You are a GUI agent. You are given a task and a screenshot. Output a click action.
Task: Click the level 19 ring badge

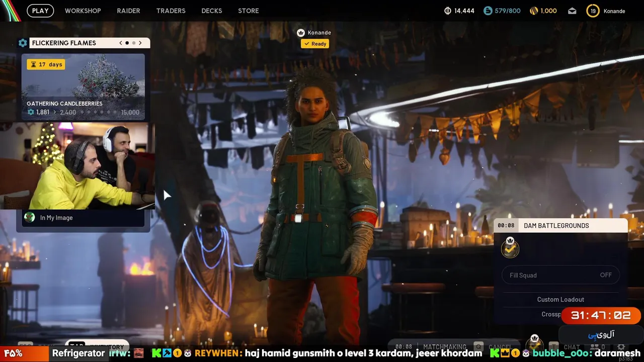[x=593, y=11]
